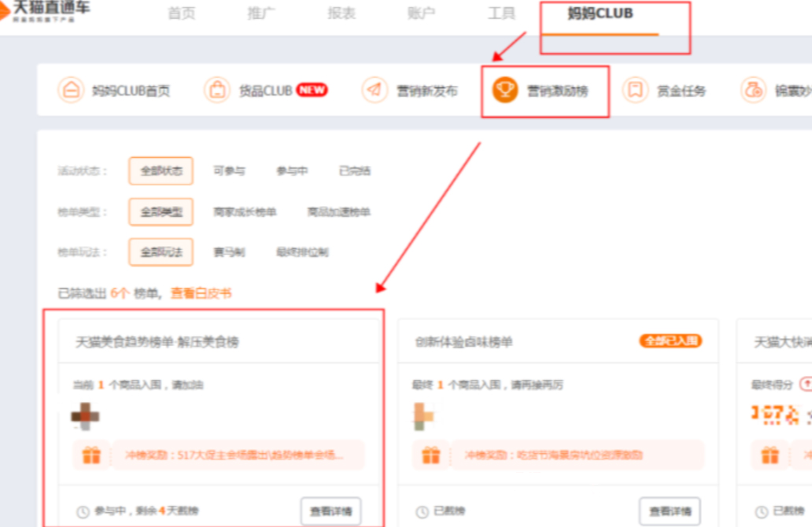Click the 天猫直通车 logo

click(46, 13)
